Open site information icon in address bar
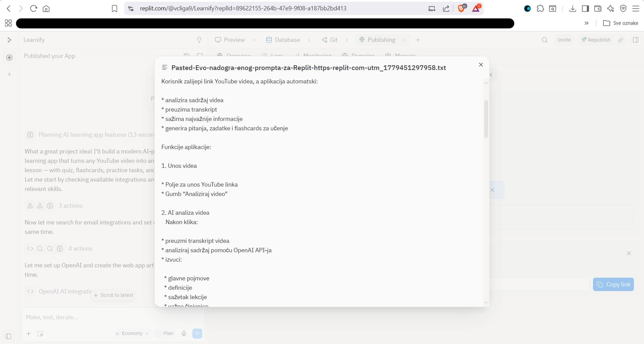This screenshot has height=344, width=644. tap(131, 8)
